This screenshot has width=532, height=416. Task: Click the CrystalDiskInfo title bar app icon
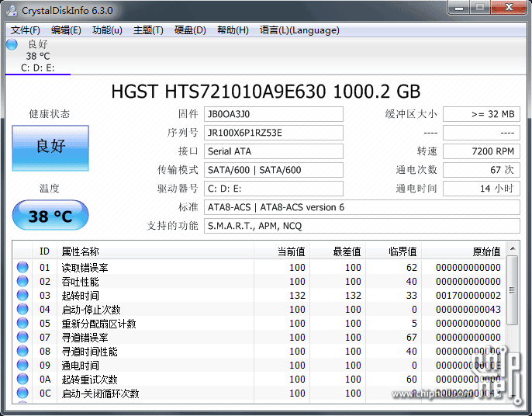pyautogui.click(x=12, y=11)
